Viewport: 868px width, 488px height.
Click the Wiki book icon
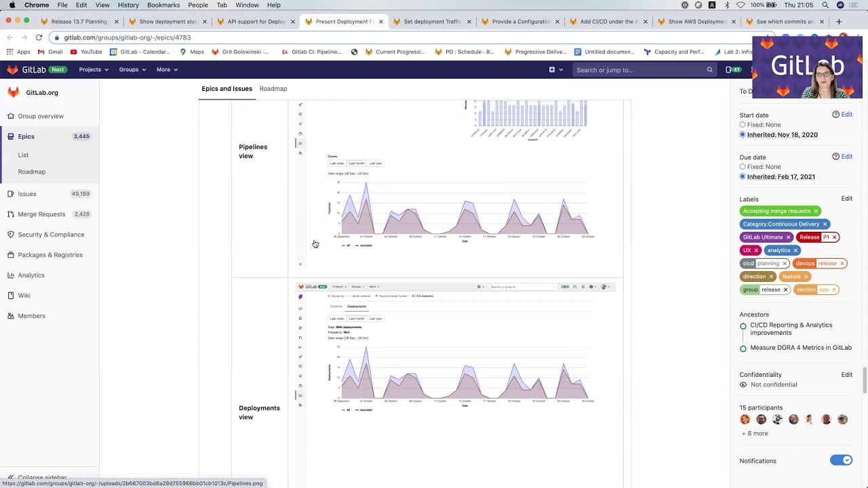11,296
